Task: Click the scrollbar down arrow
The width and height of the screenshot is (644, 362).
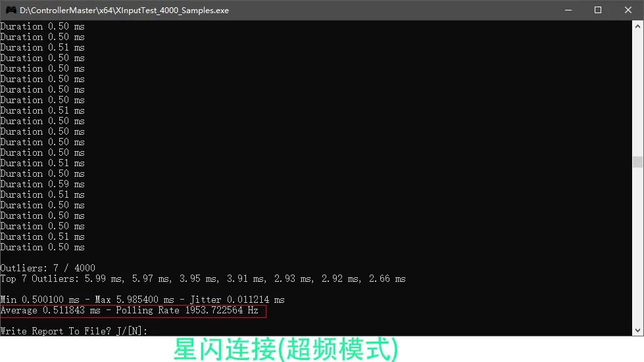Action: [637, 330]
